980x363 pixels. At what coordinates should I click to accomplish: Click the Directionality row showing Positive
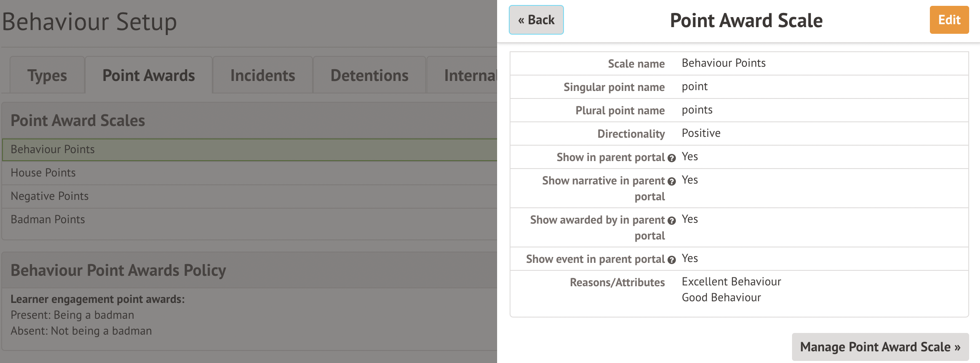(739, 134)
